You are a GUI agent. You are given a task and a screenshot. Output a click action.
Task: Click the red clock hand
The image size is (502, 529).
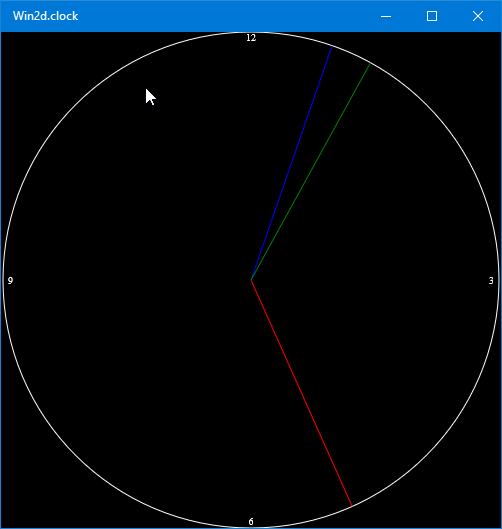point(302,393)
